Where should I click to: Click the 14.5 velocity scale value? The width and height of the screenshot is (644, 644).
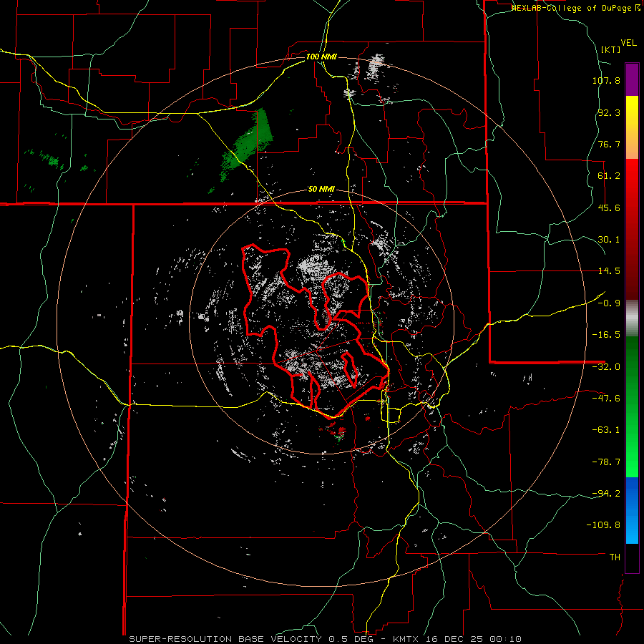click(609, 271)
